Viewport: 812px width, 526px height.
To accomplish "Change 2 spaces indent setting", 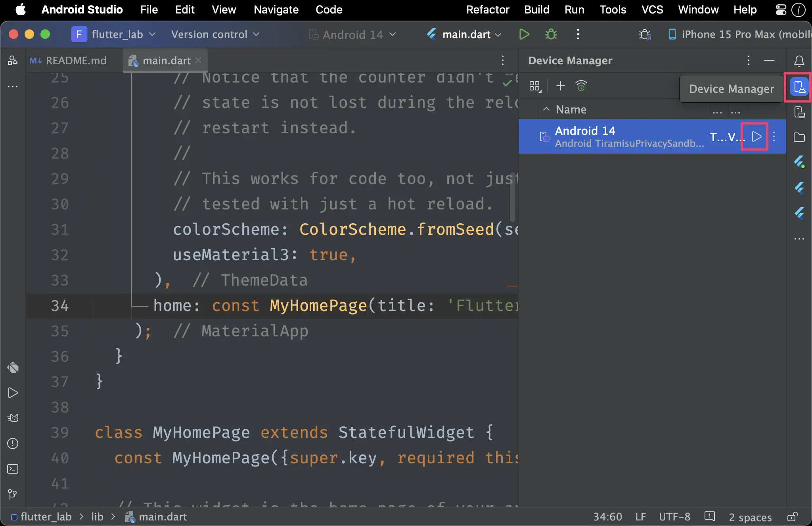I will 750,517.
